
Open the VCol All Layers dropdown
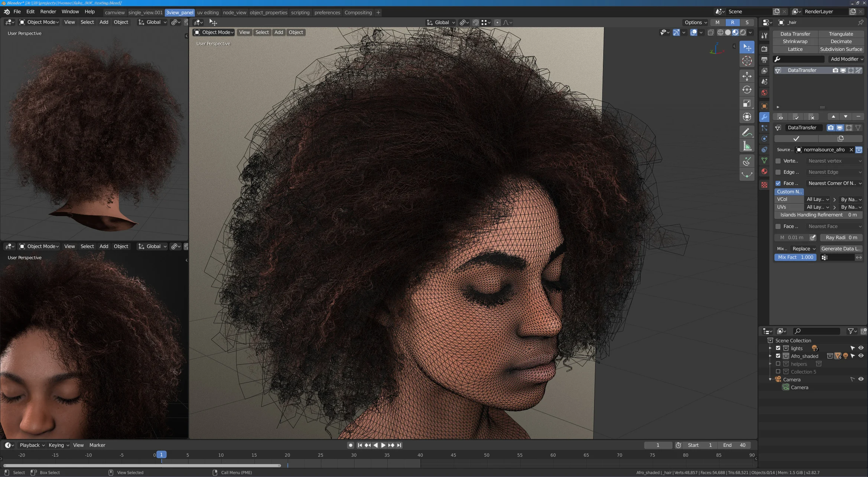(817, 199)
